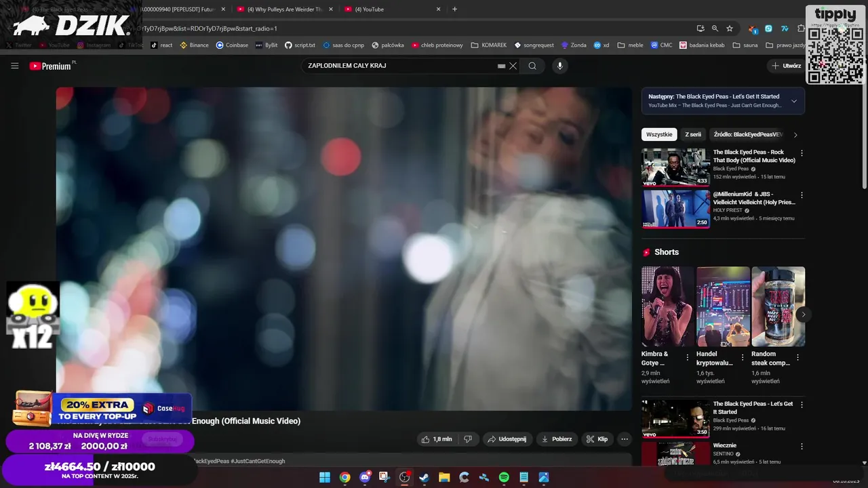868x488 pixels.
Task: Open options menu for Kimbra & Gotye short
Action: [x=687, y=357]
